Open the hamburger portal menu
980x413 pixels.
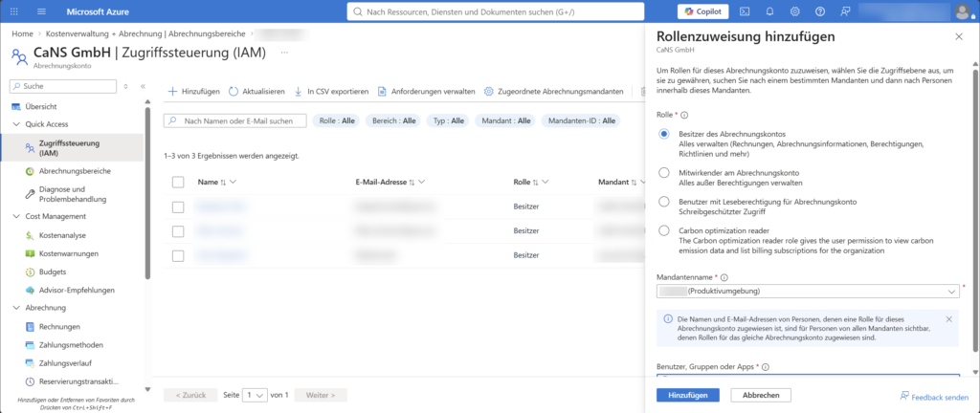pos(42,11)
